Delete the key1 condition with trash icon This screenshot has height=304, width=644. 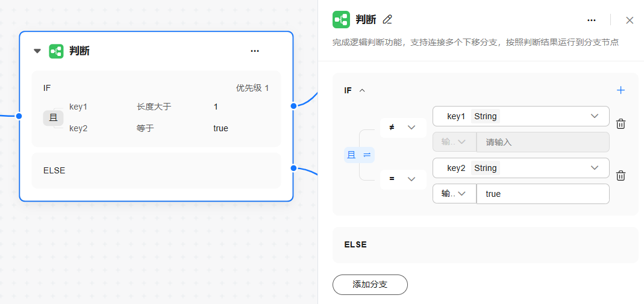click(621, 124)
